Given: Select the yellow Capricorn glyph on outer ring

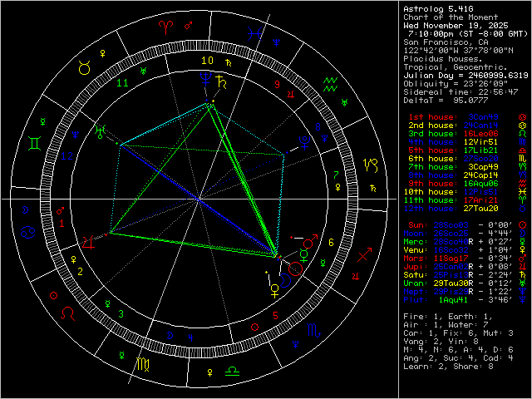Looking at the screenshot, I should pos(371,165).
